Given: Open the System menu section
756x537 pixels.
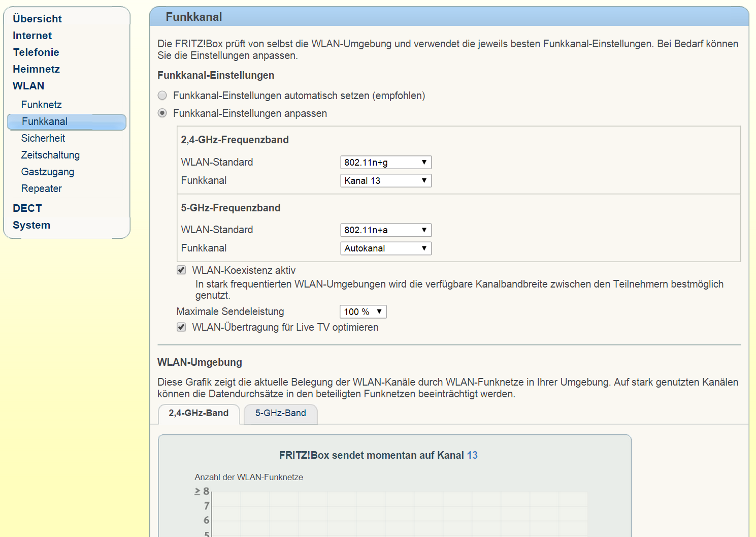Looking at the screenshot, I should 31,225.
